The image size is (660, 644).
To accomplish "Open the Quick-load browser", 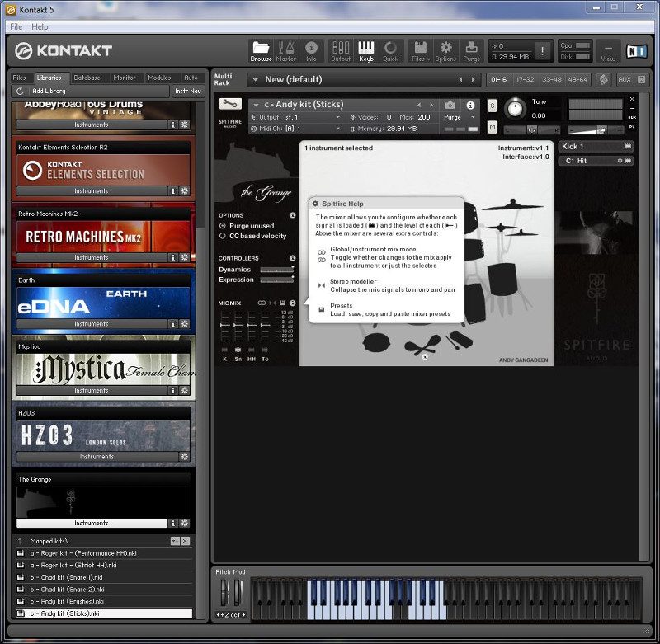I will (x=390, y=51).
